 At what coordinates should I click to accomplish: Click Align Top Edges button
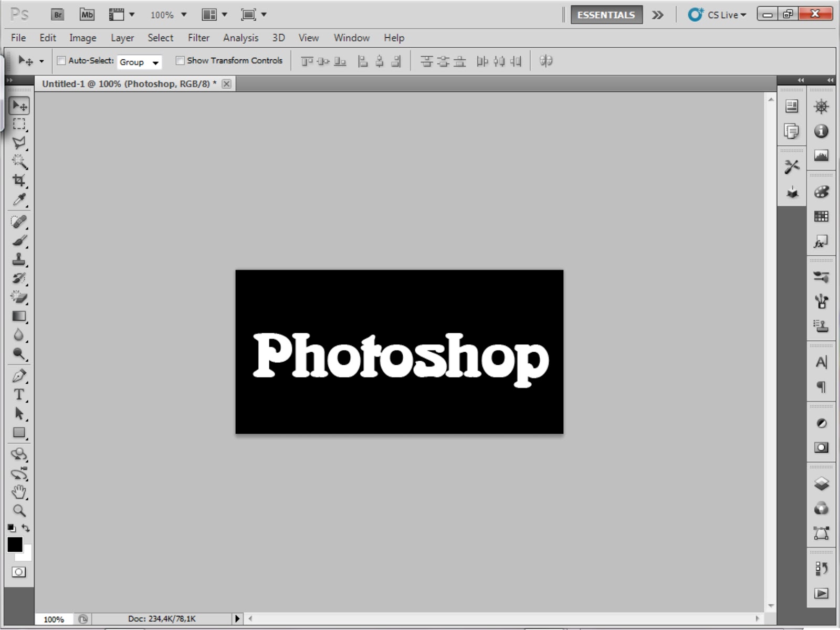coord(307,61)
